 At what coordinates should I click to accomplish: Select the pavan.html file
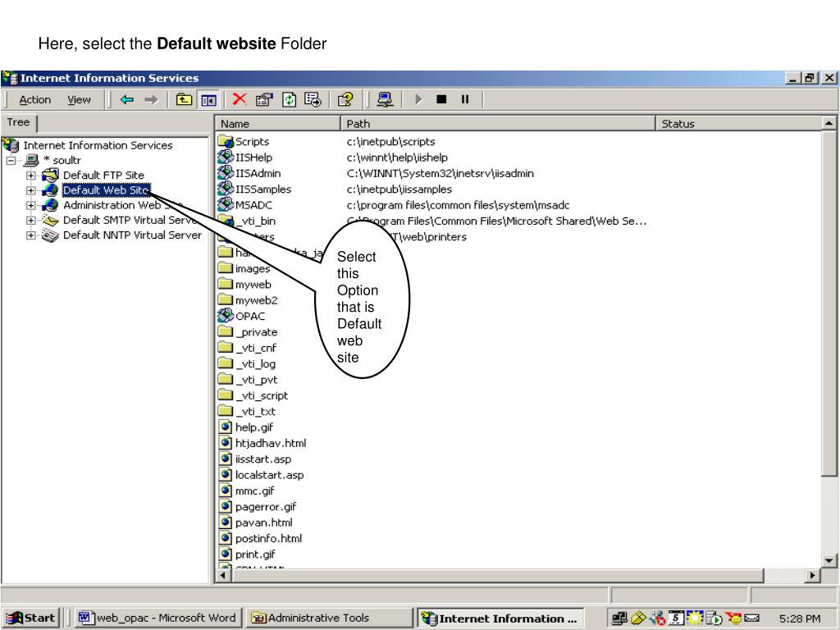263,523
